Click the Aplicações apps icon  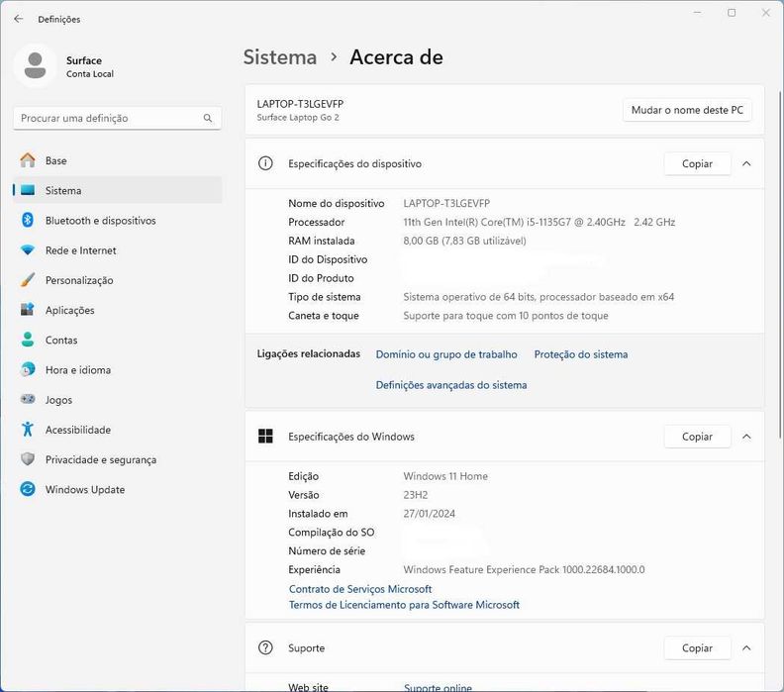click(x=28, y=310)
